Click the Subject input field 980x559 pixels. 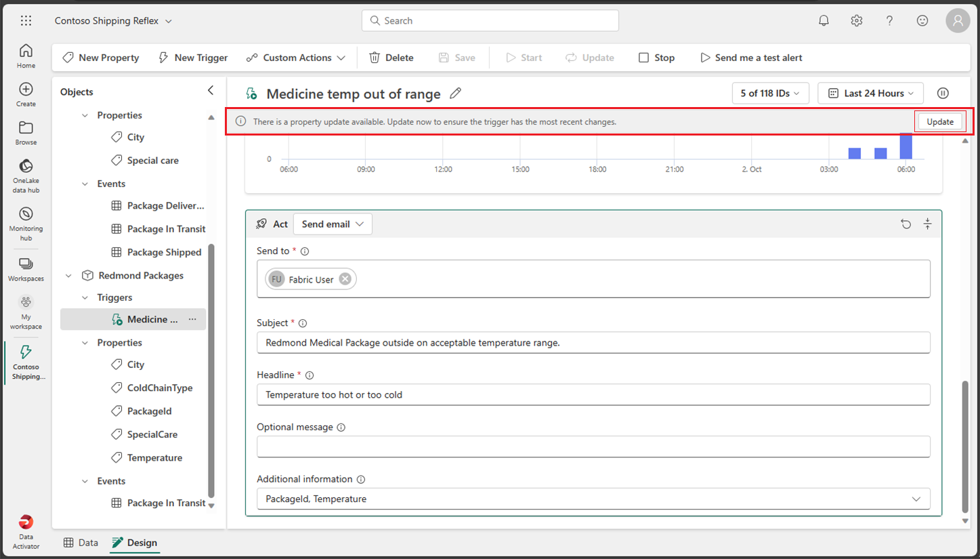pos(593,343)
